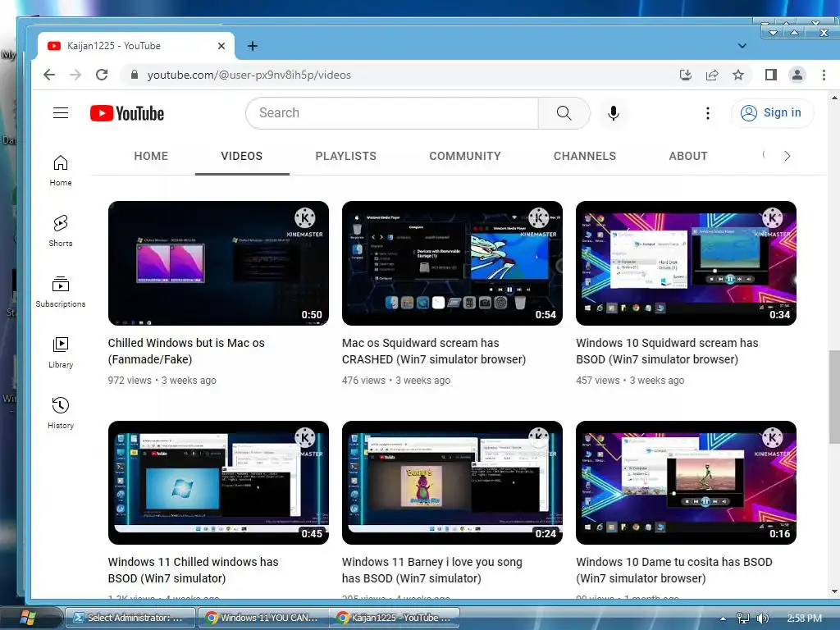Click title 'Windows 10 Squidward scream has BSOD'

click(x=667, y=351)
